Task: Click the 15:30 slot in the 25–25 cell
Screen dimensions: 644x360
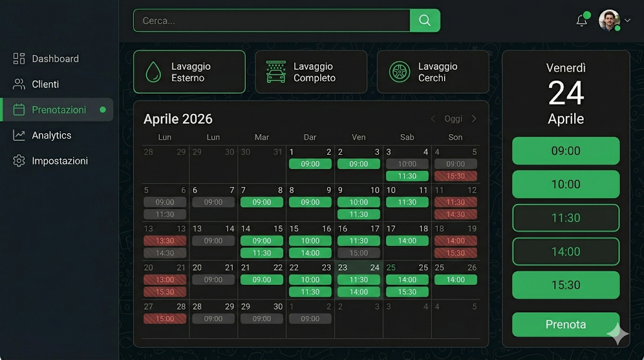Action: tap(407, 292)
